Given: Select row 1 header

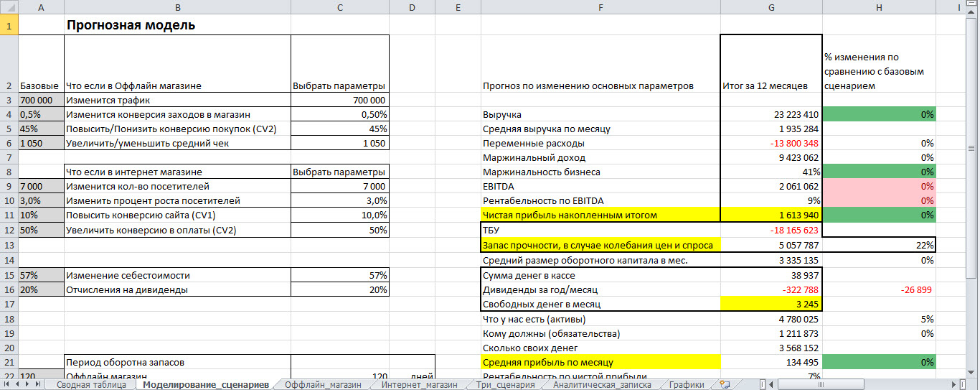Looking at the screenshot, I should coord(9,25).
